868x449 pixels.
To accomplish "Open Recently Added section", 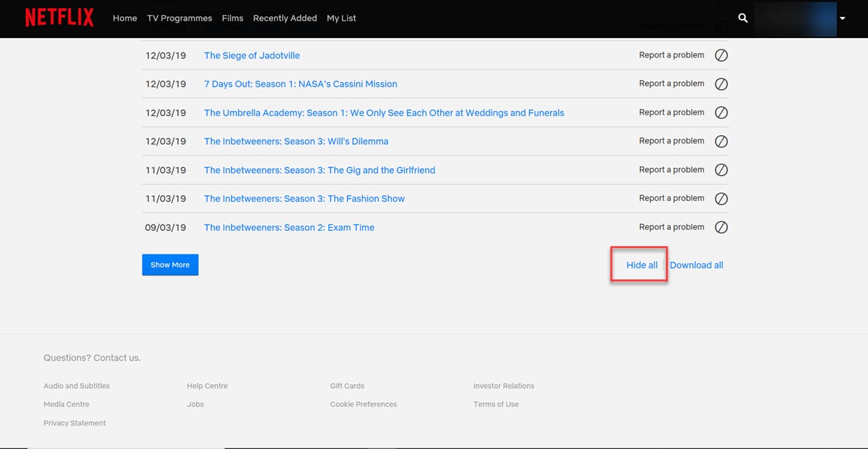I will pos(285,18).
